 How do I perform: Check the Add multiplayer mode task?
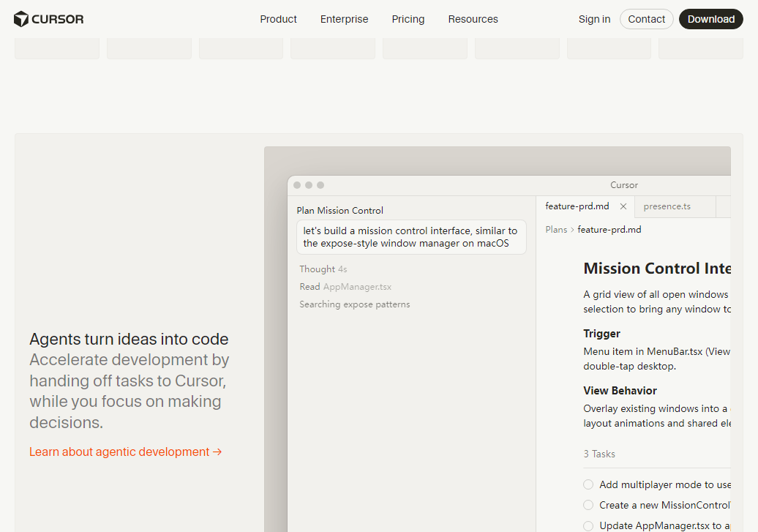[588, 484]
